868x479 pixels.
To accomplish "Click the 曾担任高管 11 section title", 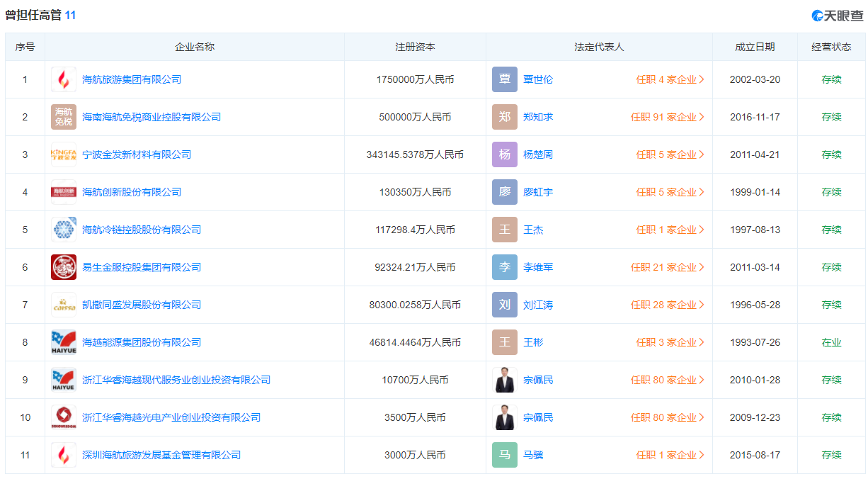I will (40, 15).
